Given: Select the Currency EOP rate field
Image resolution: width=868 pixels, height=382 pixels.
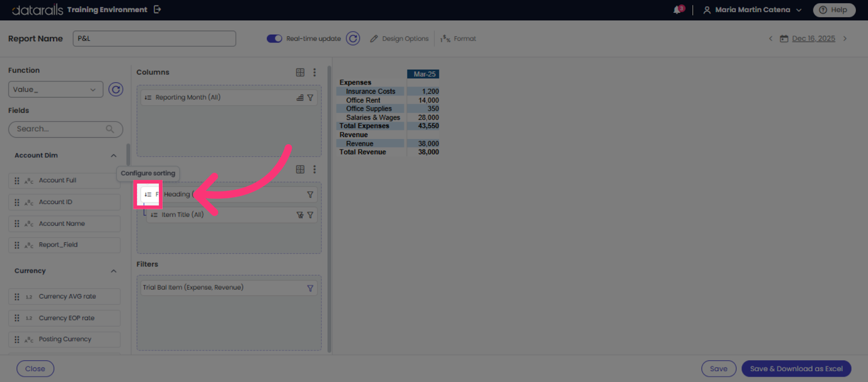Looking at the screenshot, I should (64, 318).
